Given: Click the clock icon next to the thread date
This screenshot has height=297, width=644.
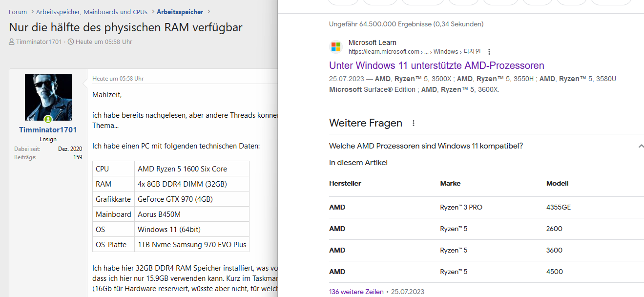Looking at the screenshot, I should (71, 42).
